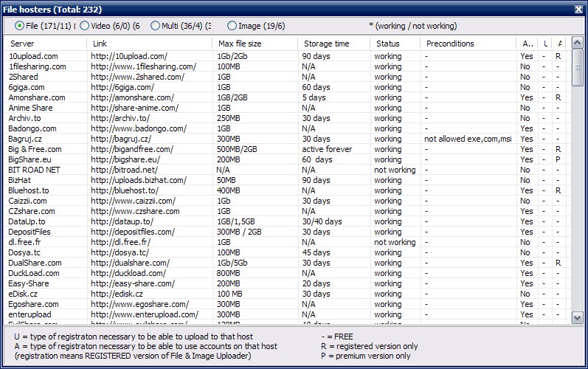Image resolution: width=588 pixels, height=369 pixels.
Task: Click the '1Gb/5Gb' max file size cell
Action: tap(232, 263)
